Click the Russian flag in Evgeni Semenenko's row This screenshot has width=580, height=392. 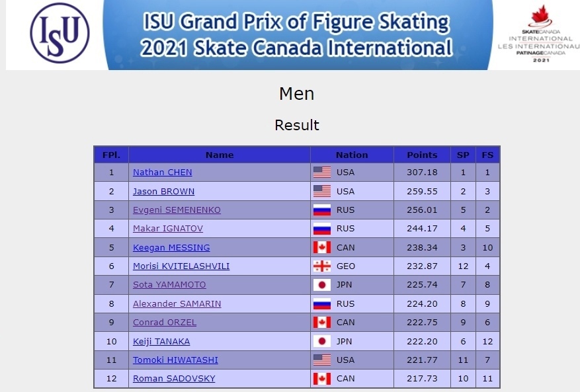coord(322,210)
